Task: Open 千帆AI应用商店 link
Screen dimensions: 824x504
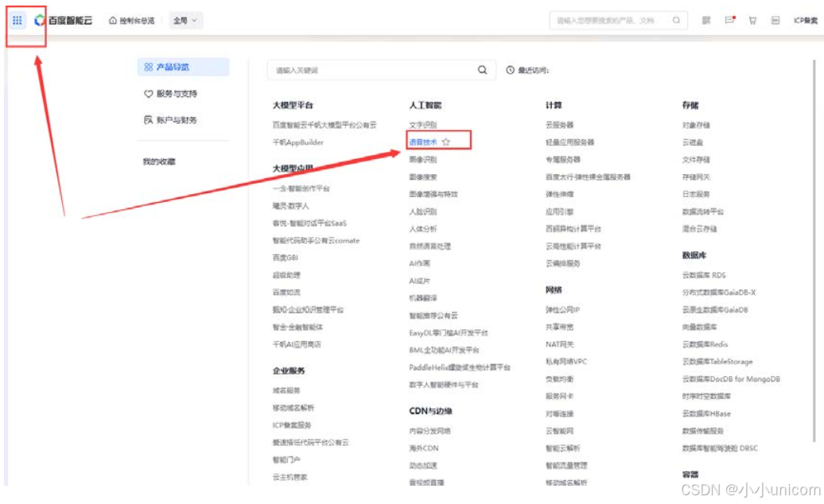Action: point(297,344)
